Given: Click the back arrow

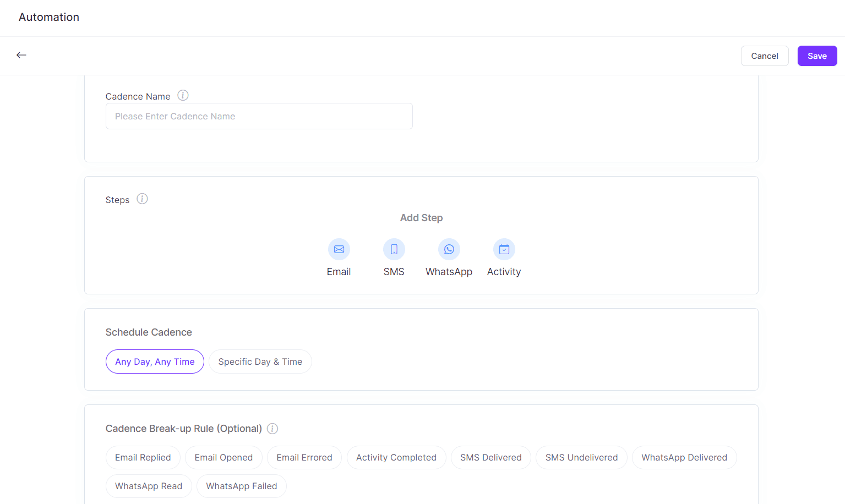Looking at the screenshot, I should pyautogui.click(x=21, y=55).
